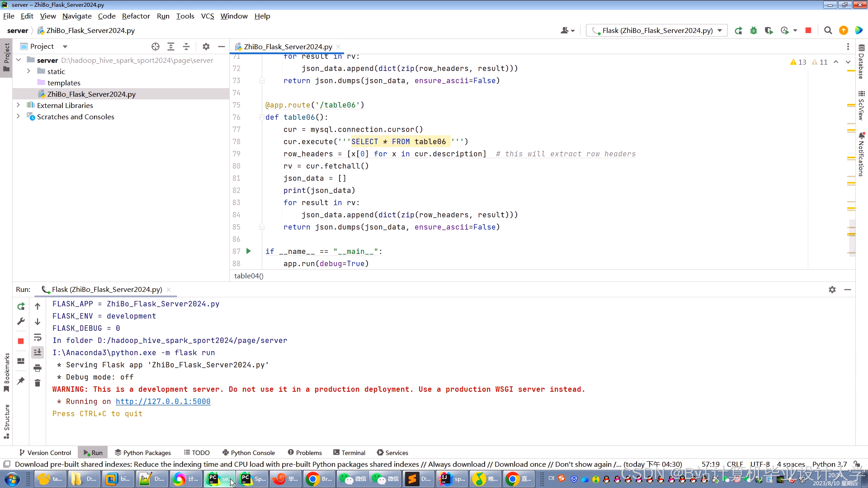Switch to the Terminal tool window tab
The image size is (868, 488).
click(x=349, y=453)
